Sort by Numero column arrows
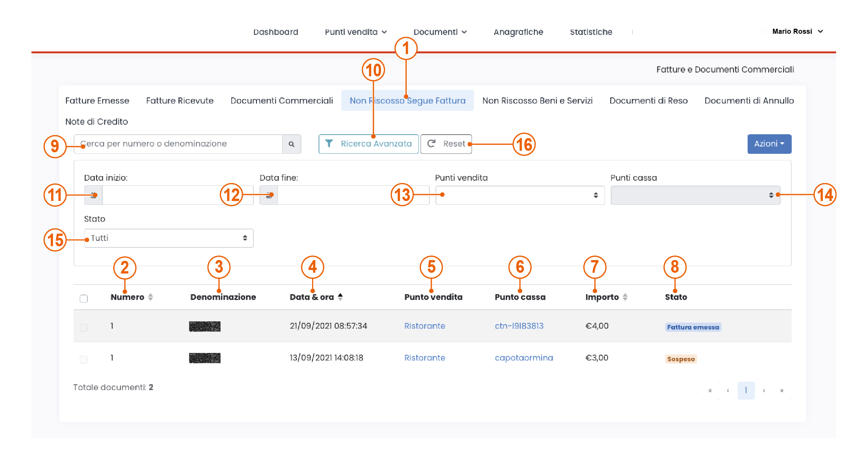Screen dimensions: 868x453 (150, 297)
